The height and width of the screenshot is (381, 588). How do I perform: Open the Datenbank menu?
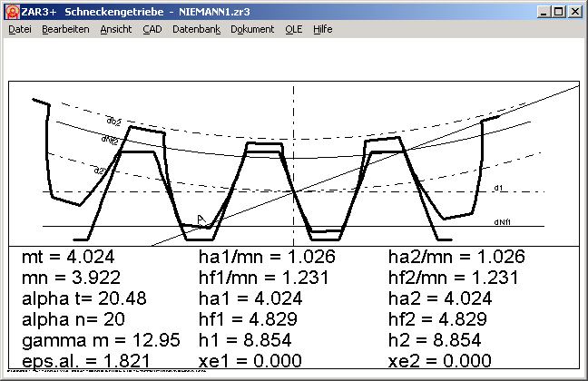(196, 29)
